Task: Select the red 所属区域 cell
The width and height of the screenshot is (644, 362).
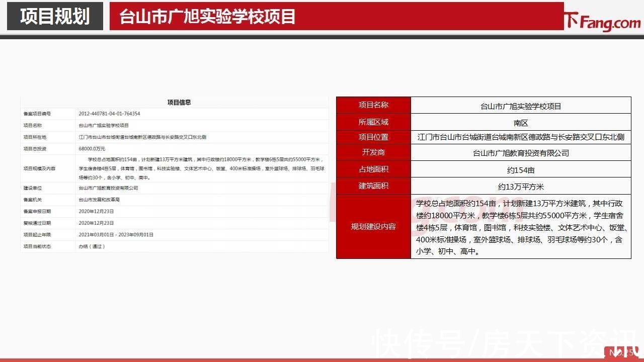Action: pos(373,122)
